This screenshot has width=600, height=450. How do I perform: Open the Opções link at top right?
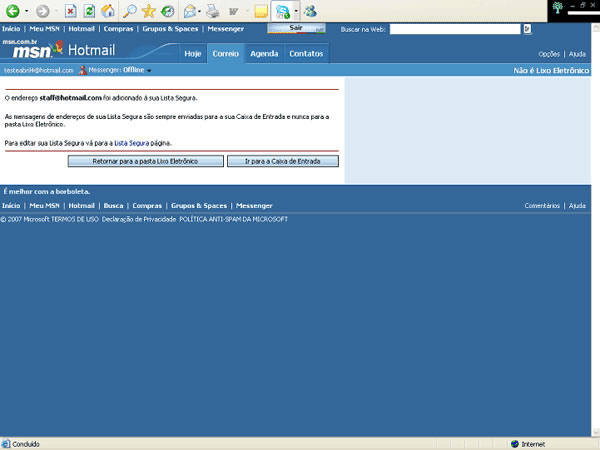pos(549,54)
